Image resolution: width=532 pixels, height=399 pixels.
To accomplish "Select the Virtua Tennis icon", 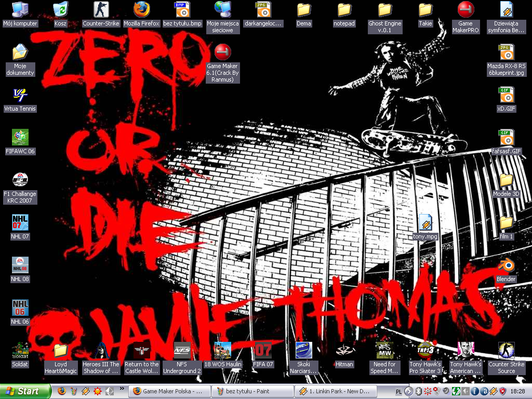I will pyautogui.click(x=20, y=95).
